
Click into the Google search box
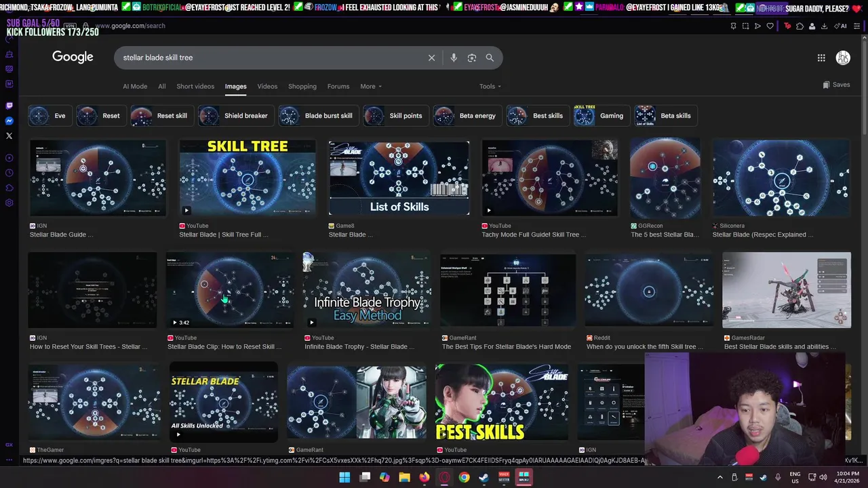(x=271, y=58)
